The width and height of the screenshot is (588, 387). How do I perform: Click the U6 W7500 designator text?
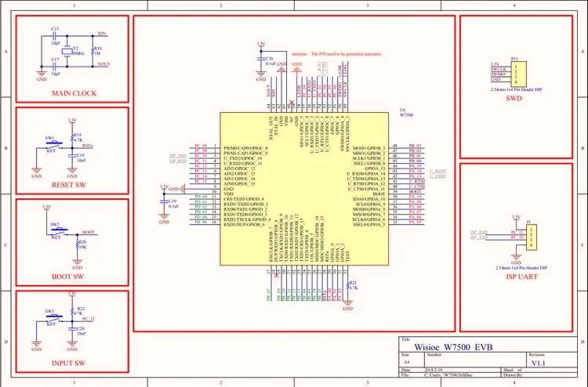[406, 112]
